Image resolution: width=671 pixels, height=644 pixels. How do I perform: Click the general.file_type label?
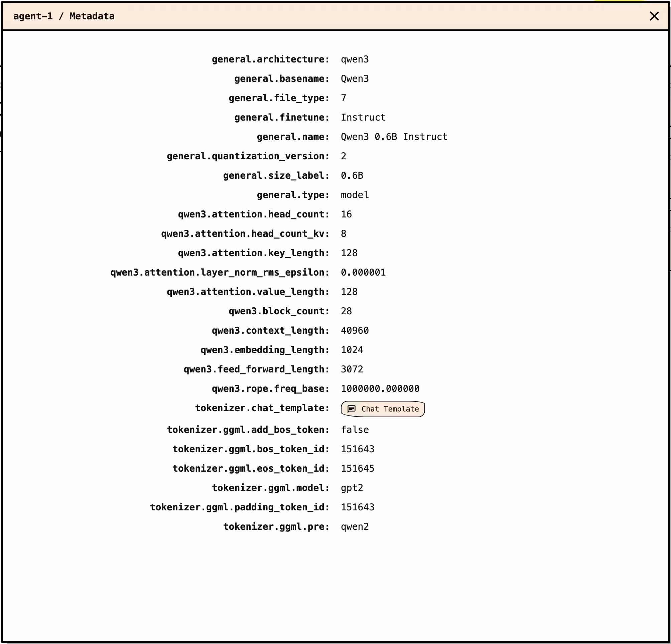click(x=279, y=98)
